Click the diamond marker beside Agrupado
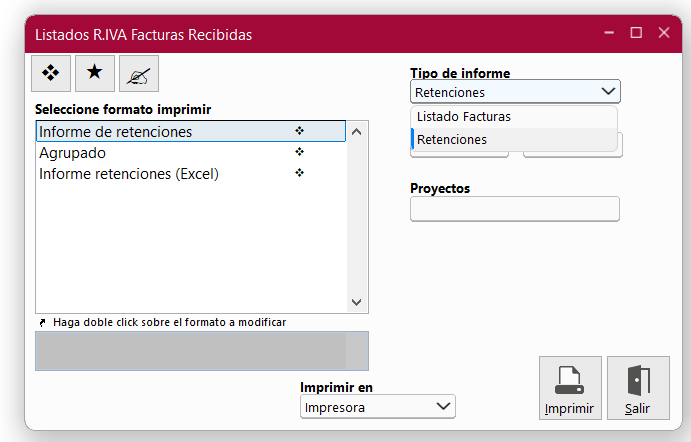This screenshot has width=691, height=442. (299, 152)
